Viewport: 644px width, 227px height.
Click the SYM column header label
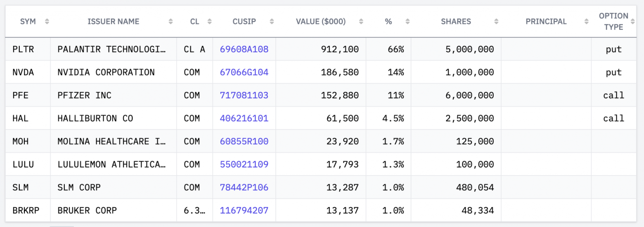[28, 21]
